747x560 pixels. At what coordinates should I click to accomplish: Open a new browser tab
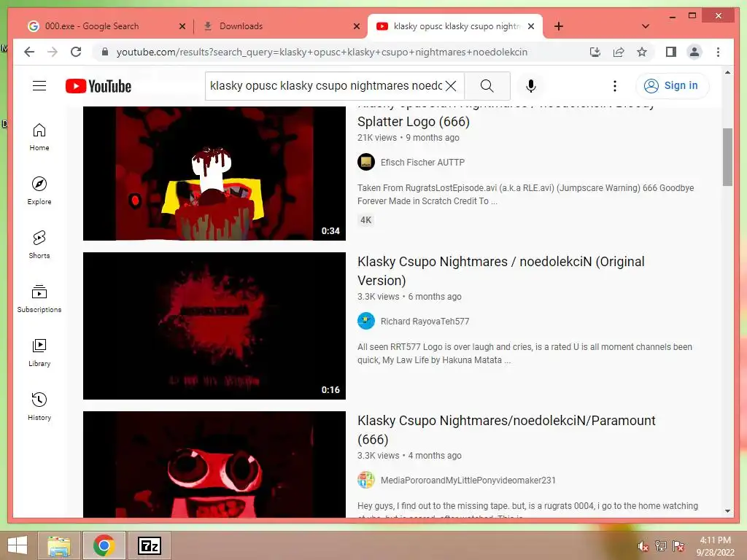[559, 26]
